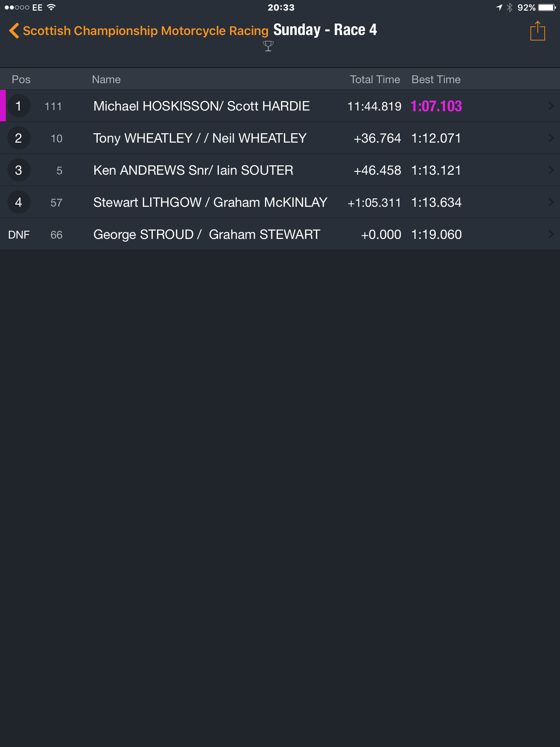Screen dimensions: 560x747
Task: Tap the share icon in top right
Action: point(537,31)
